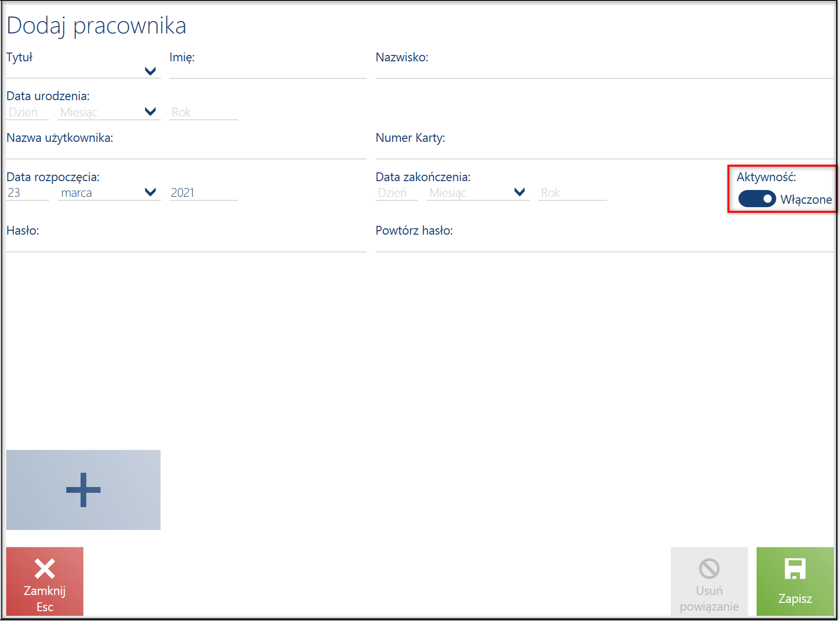
Task: Click the start date day field showing 23
Action: pyautogui.click(x=27, y=192)
